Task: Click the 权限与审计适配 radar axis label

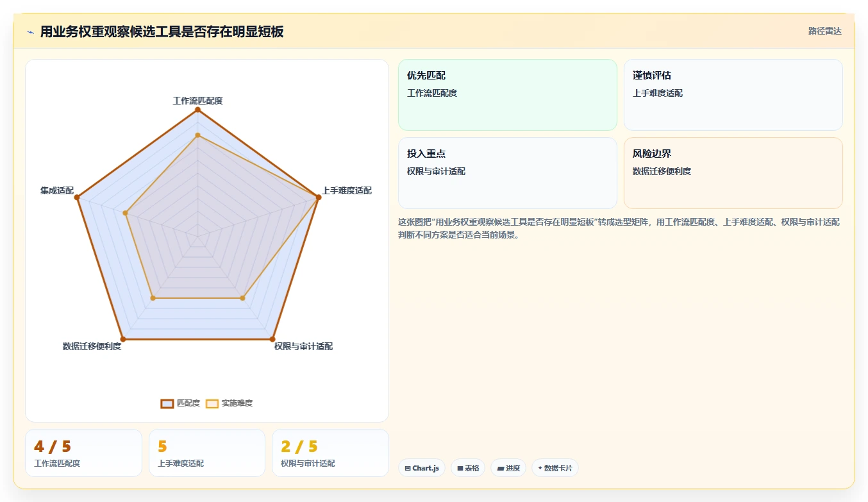Action: (303, 346)
